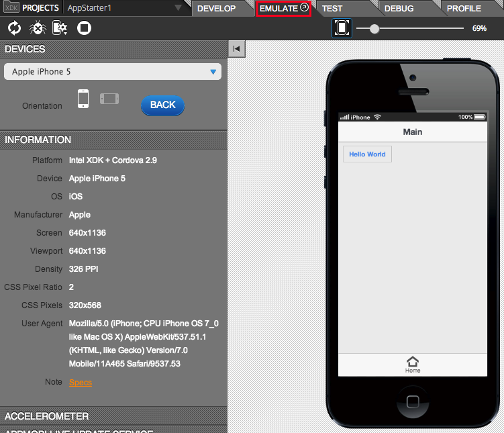Image resolution: width=504 pixels, height=433 pixels.
Task: Select landscape orientation icon
Action: click(x=109, y=99)
